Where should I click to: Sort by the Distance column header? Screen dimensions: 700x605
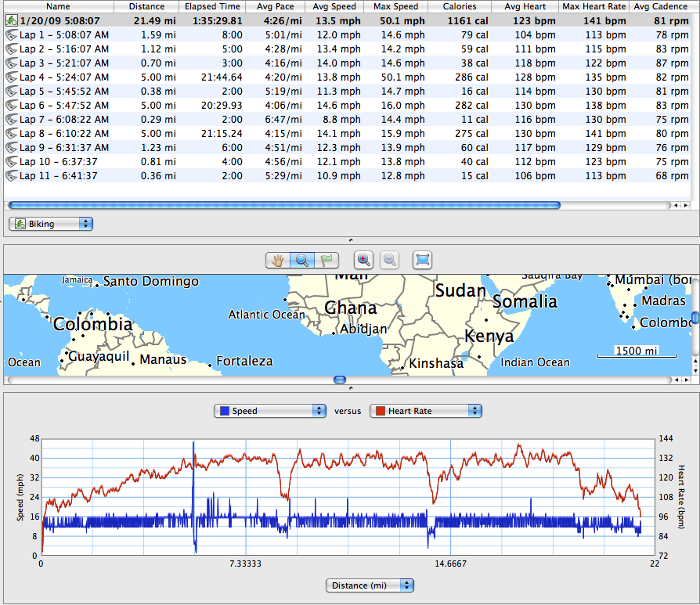coord(146,6)
